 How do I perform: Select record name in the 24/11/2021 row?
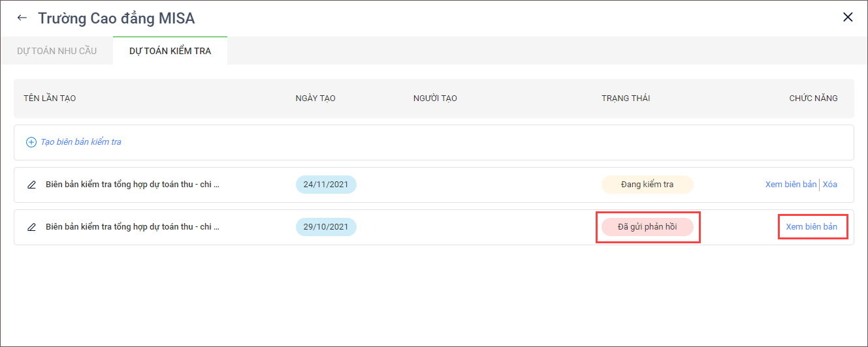(x=133, y=185)
